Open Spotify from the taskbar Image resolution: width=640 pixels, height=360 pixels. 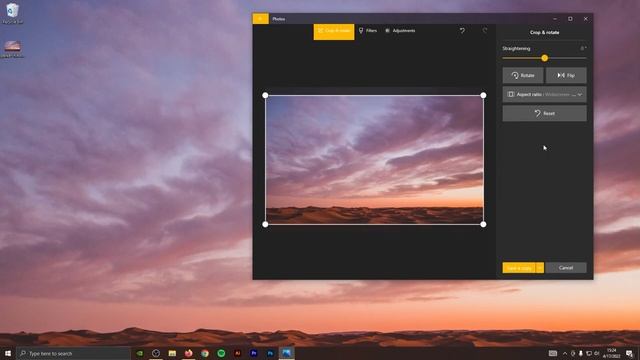click(221, 353)
